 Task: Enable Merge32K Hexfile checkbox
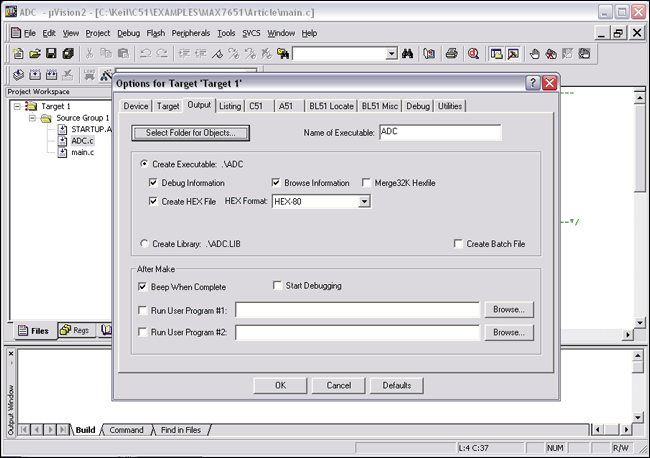click(366, 182)
